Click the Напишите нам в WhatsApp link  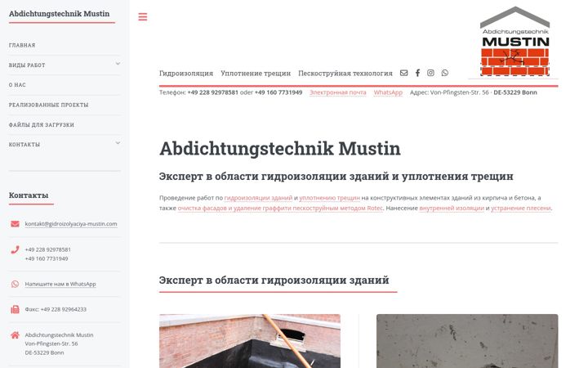[x=60, y=284]
